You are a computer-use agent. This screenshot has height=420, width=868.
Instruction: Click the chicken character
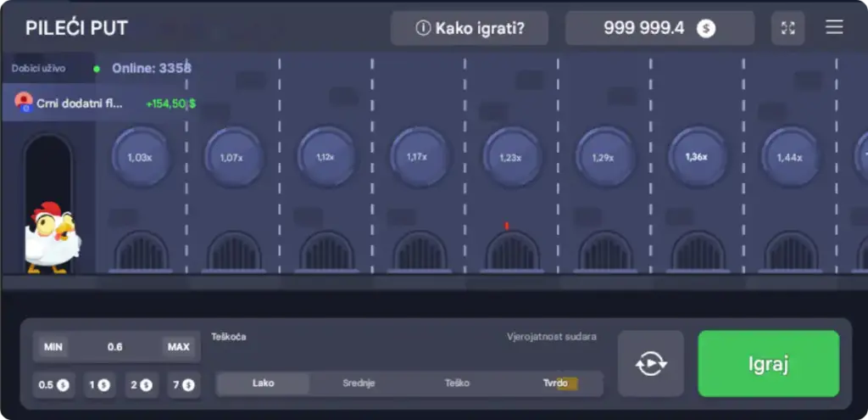pos(52,238)
